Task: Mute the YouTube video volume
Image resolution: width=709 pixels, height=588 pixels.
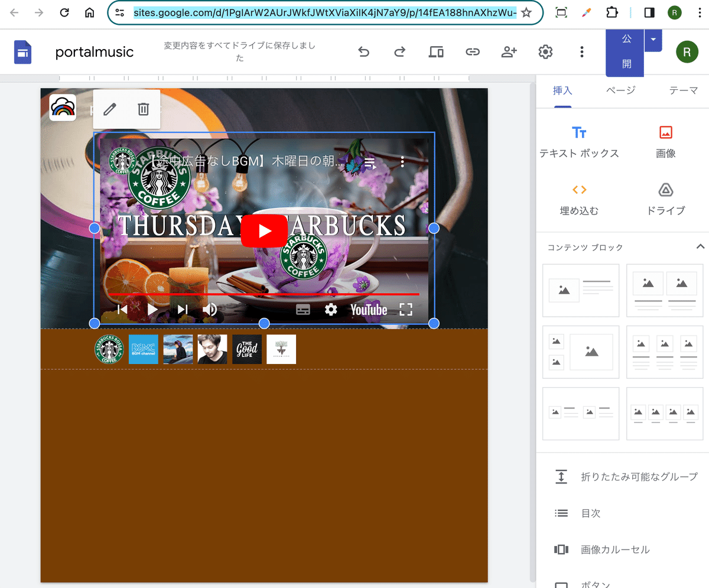Action: [x=210, y=310]
